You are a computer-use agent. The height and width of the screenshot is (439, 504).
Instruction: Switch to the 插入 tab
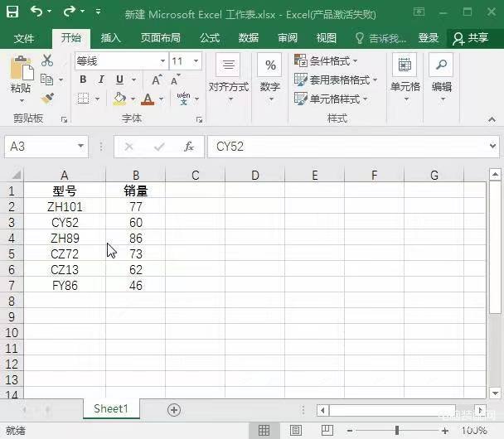click(x=110, y=38)
